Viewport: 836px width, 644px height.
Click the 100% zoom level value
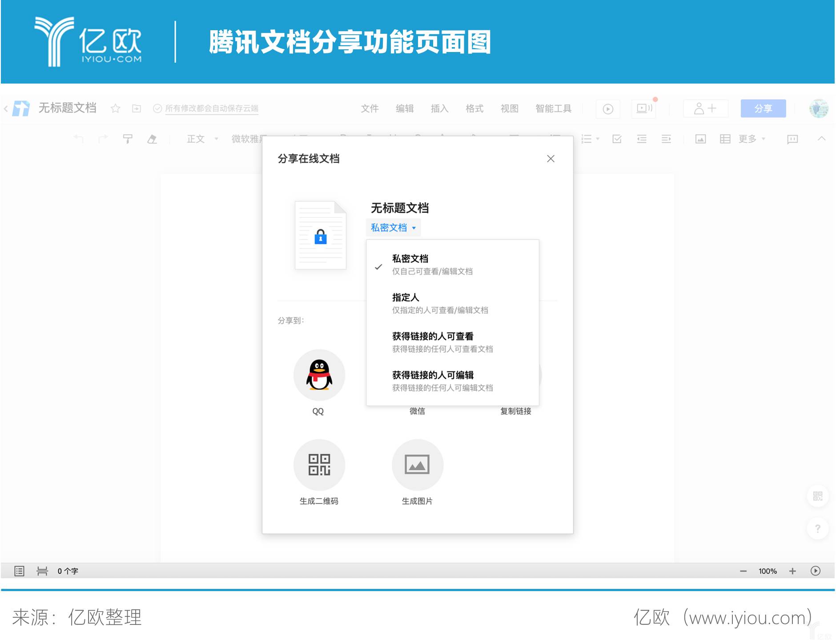(x=768, y=571)
